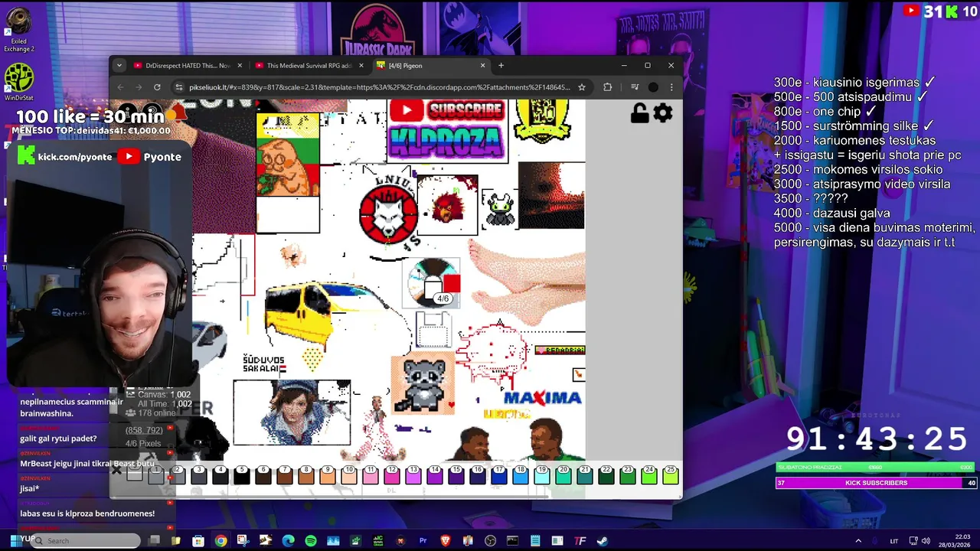
Task: Select purple color swatch 14
Action: 434,475
